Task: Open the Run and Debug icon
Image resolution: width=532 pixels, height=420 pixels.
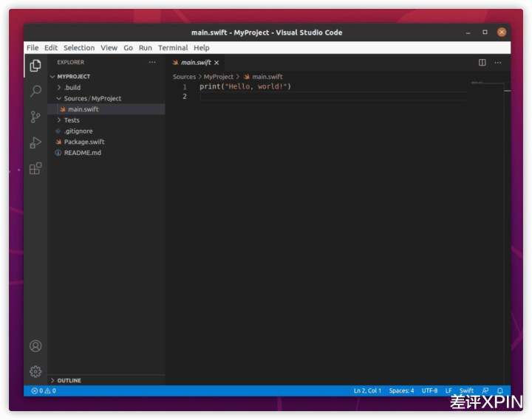Action: 35,142
